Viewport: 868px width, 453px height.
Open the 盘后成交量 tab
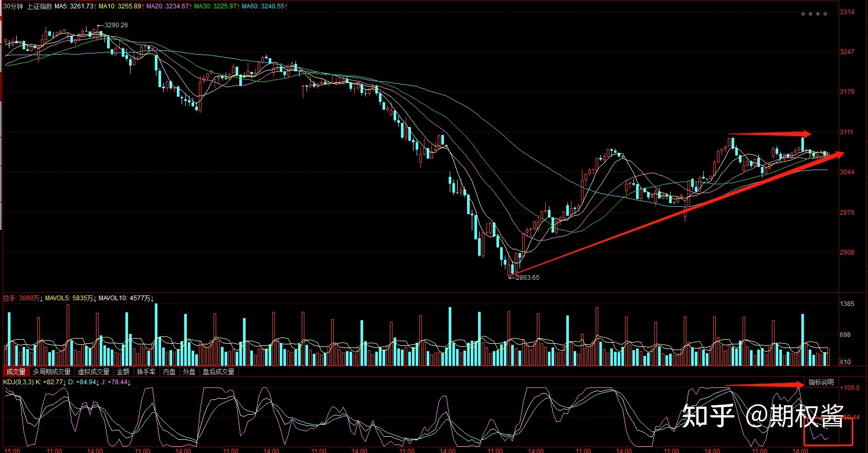pyautogui.click(x=219, y=372)
